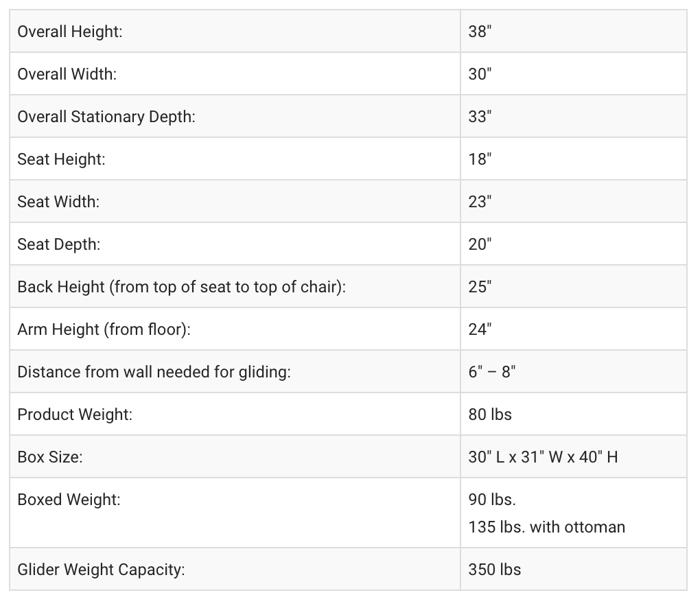The image size is (700, 608).
Task: Click the 18" seat height value
Action: click(x=480, y=159)
